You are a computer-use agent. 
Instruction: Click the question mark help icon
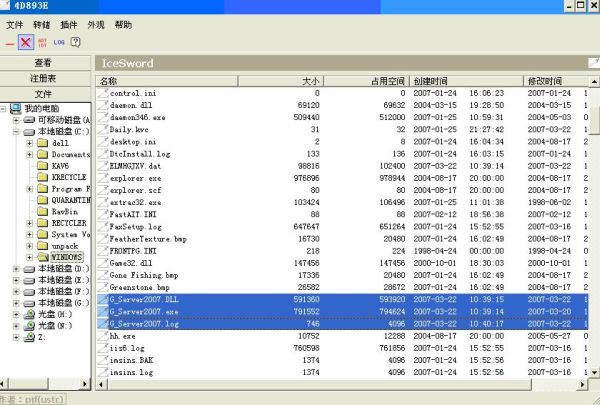75,42
